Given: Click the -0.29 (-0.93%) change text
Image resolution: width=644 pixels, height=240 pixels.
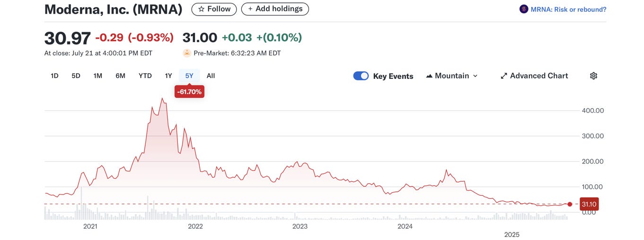Looking at the screenshot, I should [x=134, y=38].
